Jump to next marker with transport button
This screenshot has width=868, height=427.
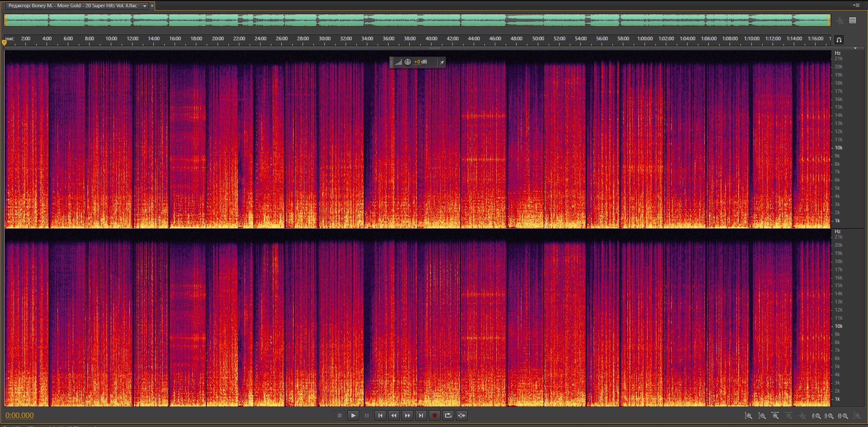(x=421, y=415)
